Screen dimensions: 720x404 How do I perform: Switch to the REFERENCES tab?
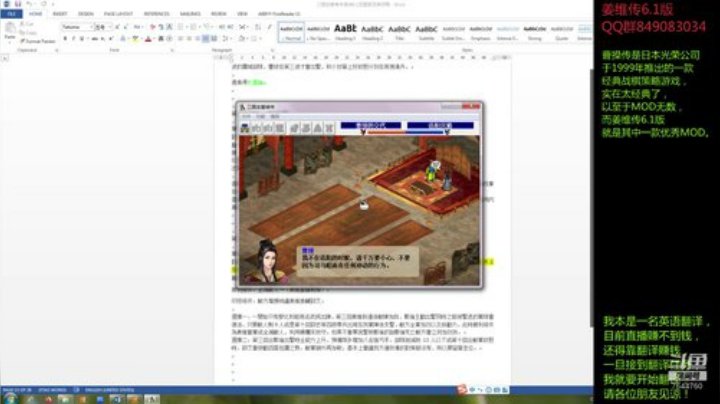(x=157, y=14)
